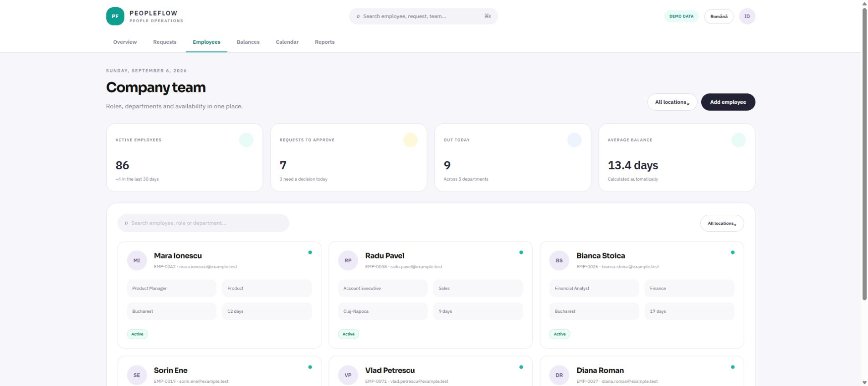The image size is (868, 386).
Task: Click the Product Manager role field
Action: coord(172,289)
